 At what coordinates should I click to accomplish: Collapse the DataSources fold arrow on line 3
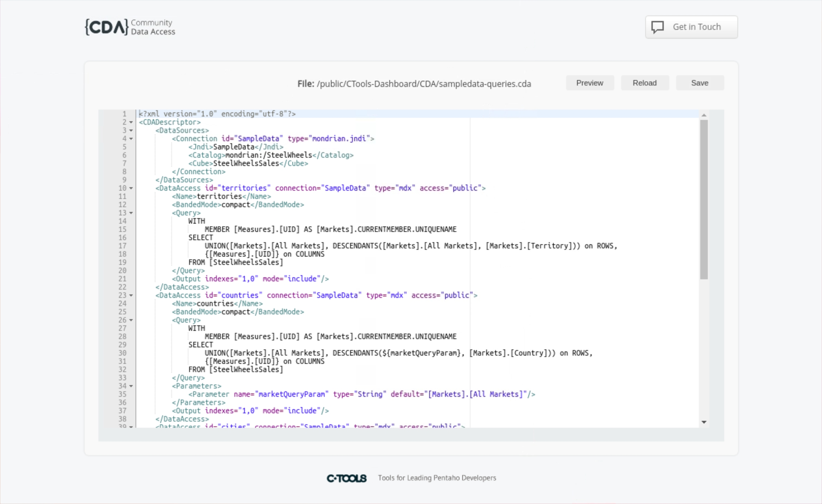point(131,130)
